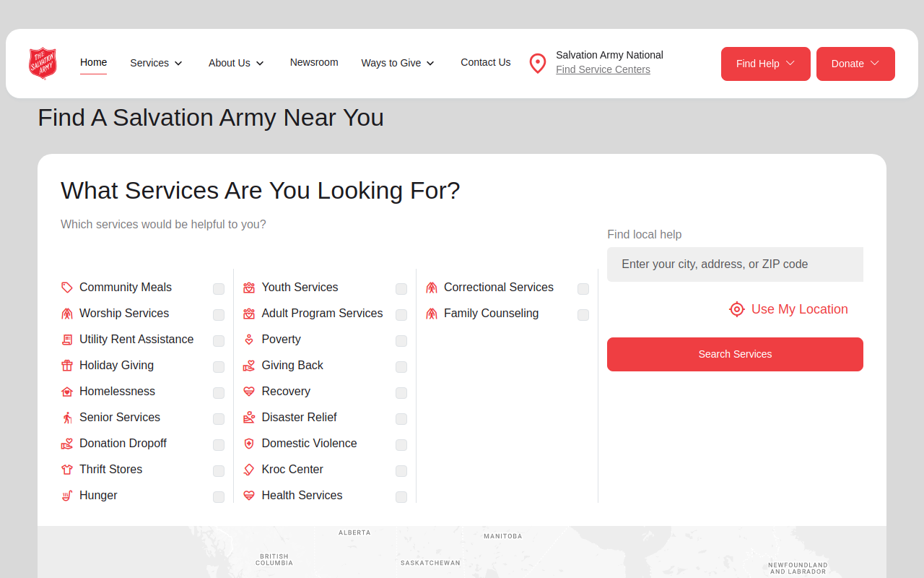Toggle the Youth Services checkbox
Image resolution: width=924 pixels, height=578 pixels.
pos(401,289)
